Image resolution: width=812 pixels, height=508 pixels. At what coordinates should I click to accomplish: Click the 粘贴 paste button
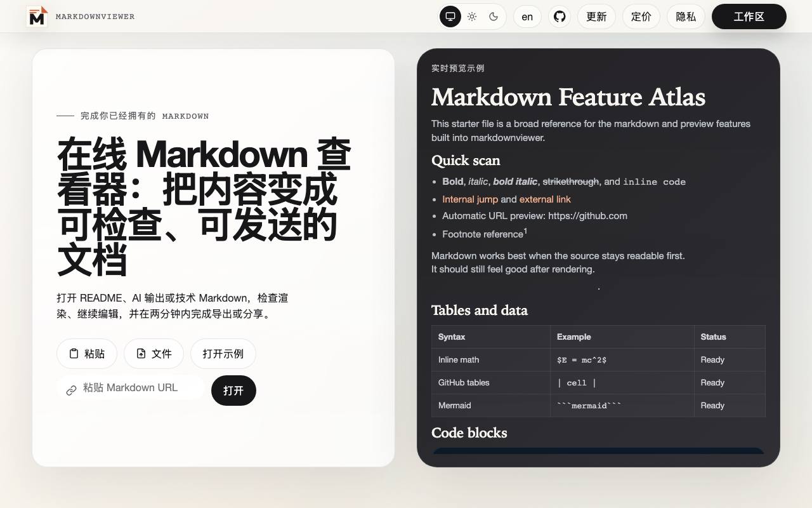point(87,354)
